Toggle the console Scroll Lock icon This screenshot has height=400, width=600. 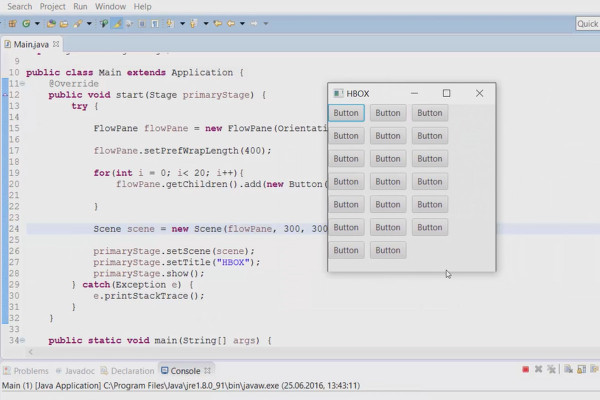(581, 369)
